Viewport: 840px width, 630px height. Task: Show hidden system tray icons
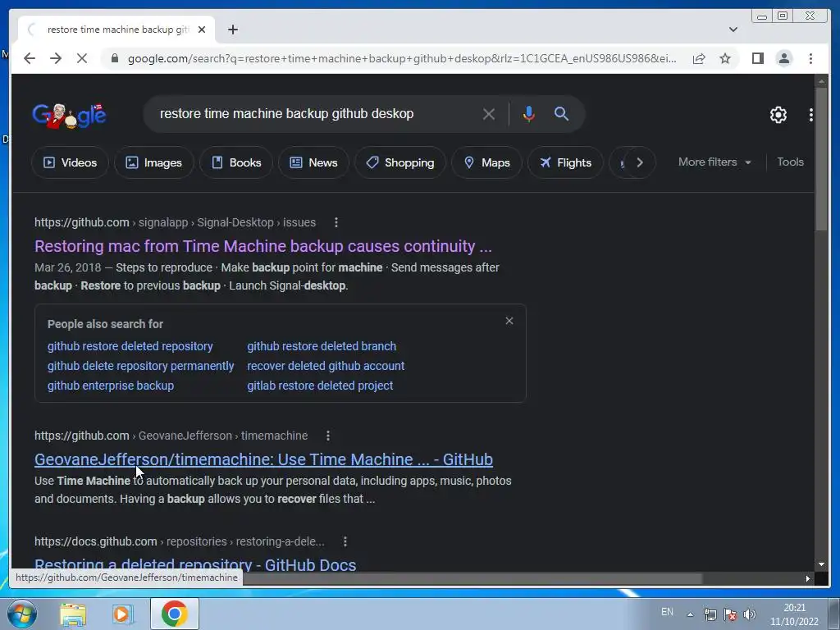click(x=690, y=614)
